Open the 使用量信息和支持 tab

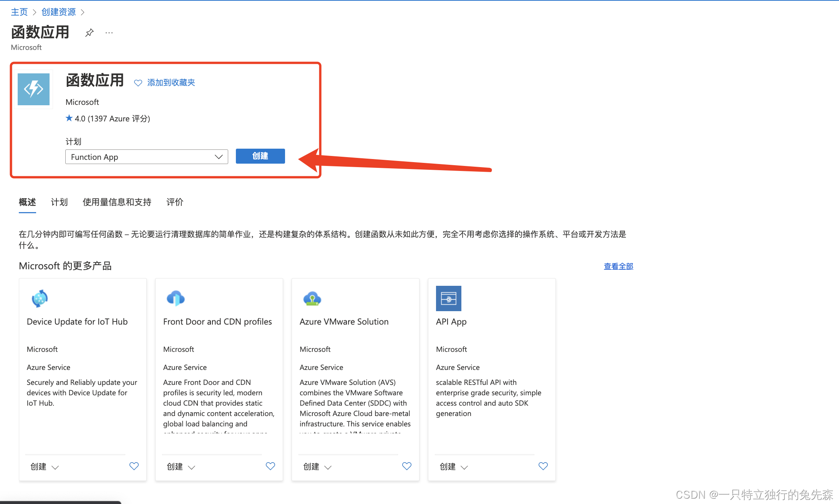pyautogui.click(x=117, y=202)
